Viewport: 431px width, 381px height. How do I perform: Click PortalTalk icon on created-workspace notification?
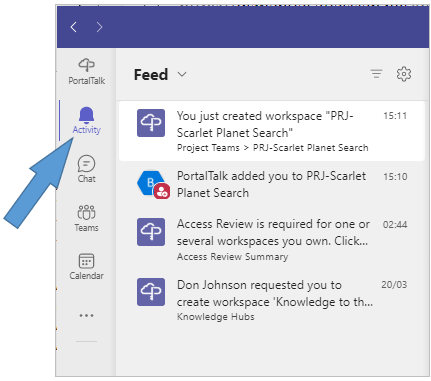151,123
